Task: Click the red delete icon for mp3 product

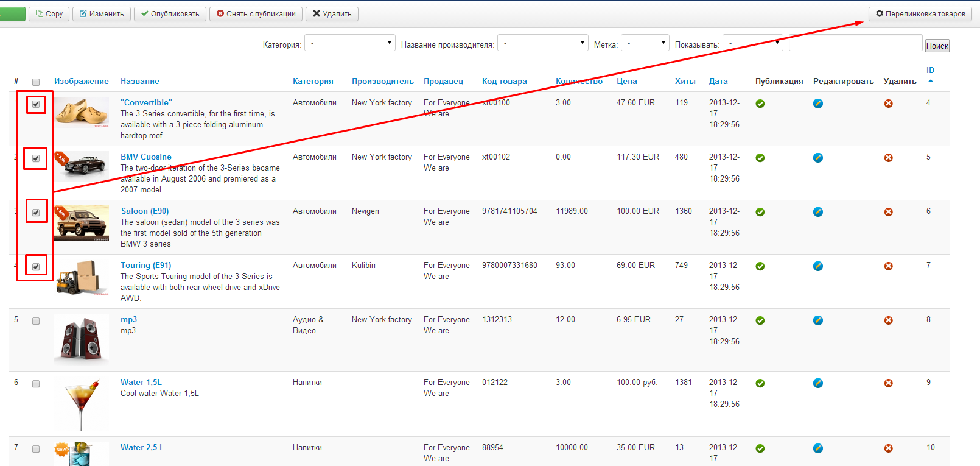Action: [888, 320]
